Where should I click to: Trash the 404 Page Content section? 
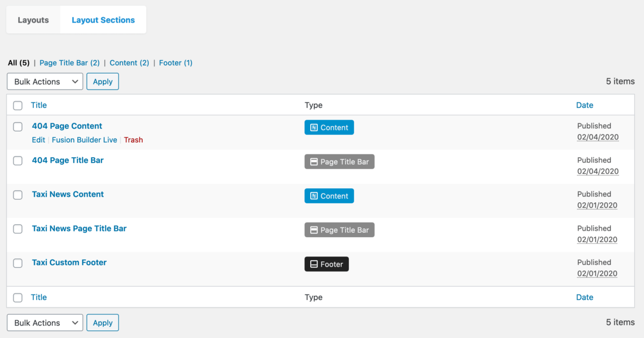pyautogui.click(x=133, y=140)
